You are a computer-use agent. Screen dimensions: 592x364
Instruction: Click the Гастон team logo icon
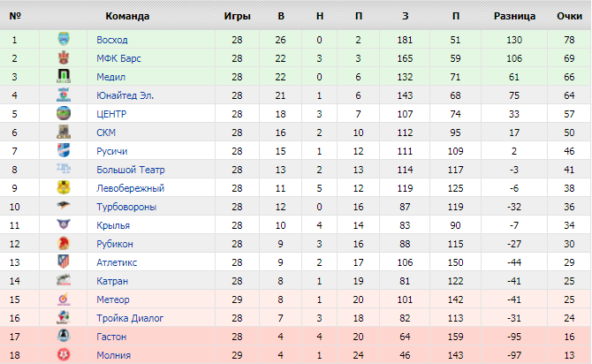coord(64,337)
